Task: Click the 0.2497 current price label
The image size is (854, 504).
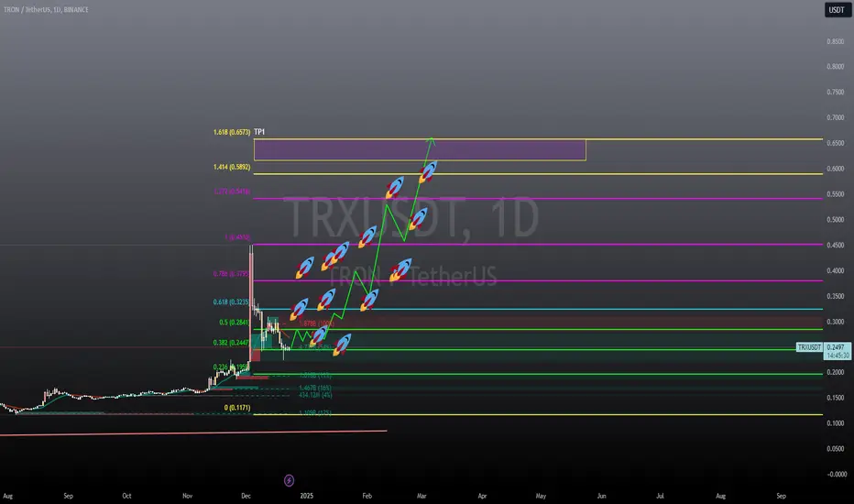Action: tap(835, 347)
